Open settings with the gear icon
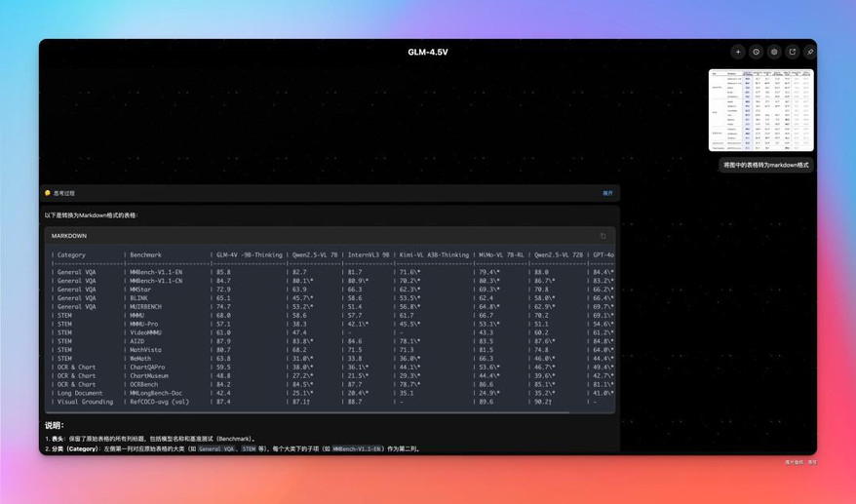 [774, 52]
